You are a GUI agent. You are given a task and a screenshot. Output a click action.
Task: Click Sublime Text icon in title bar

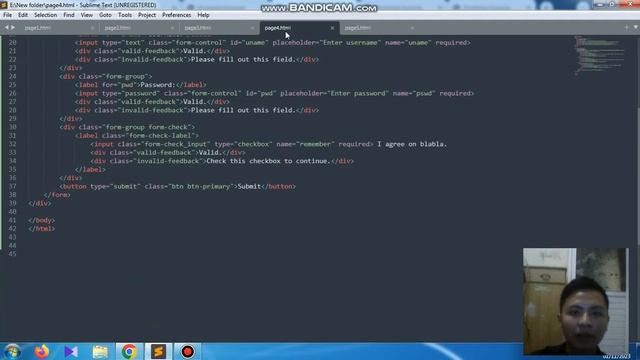click(x=4, y=5)
